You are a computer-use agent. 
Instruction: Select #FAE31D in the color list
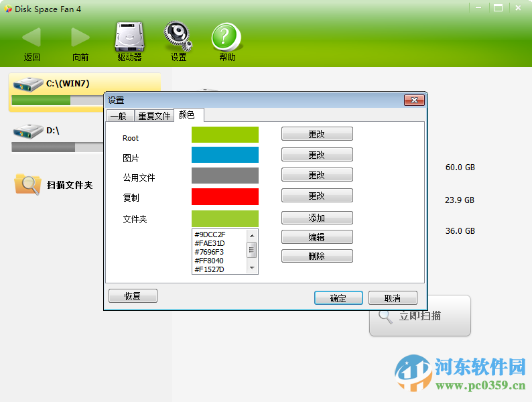coord(210,243)
